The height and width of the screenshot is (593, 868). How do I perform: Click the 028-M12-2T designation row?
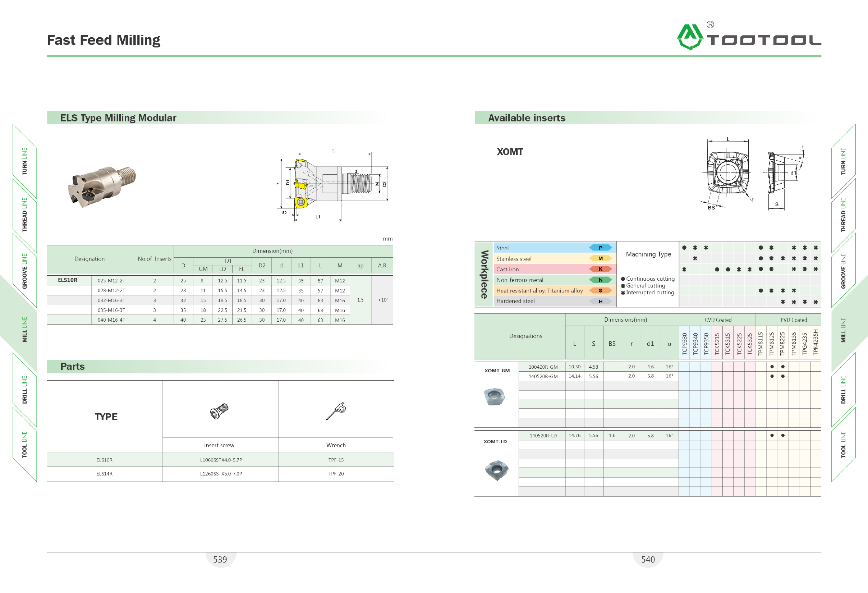220,290
